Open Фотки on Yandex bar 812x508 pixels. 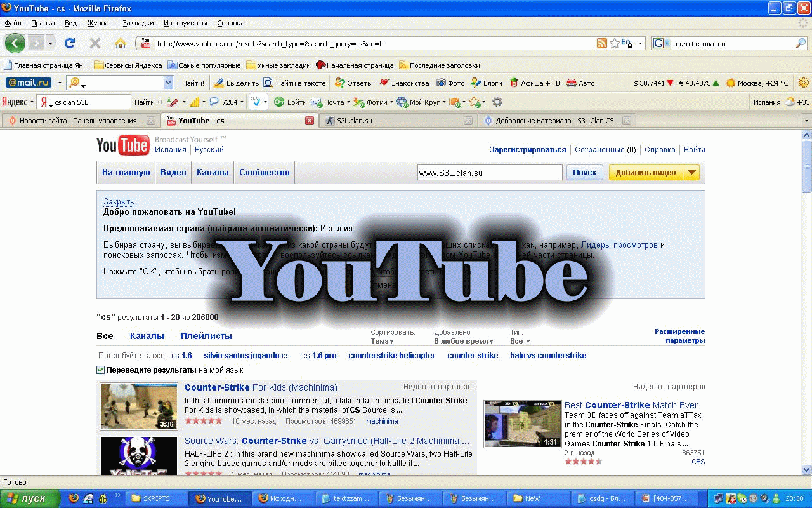pos(371,102)
